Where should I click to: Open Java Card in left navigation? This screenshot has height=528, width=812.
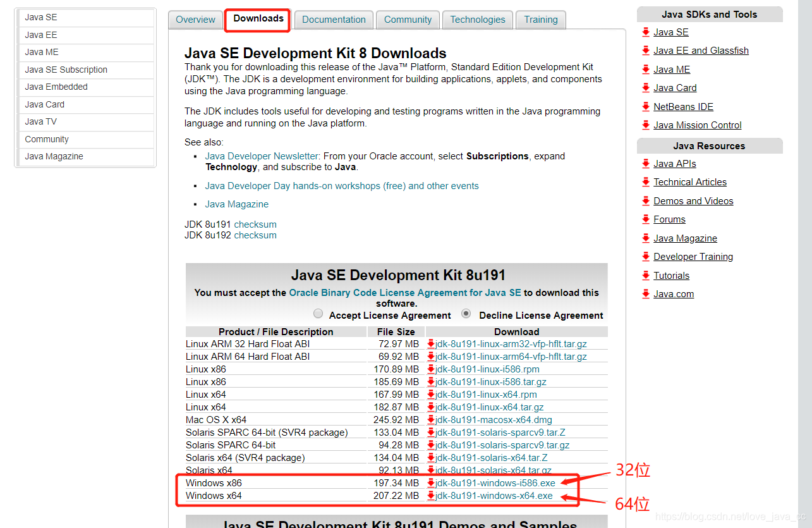pos(86,104)
